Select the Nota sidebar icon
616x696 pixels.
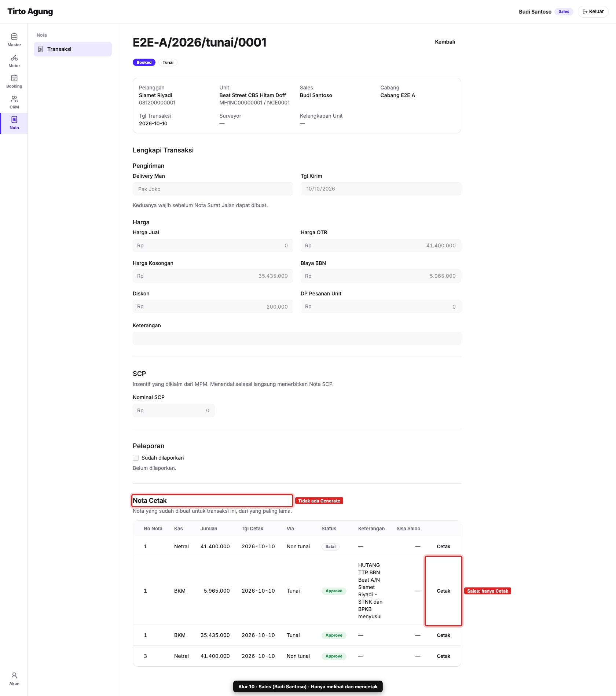coord(14,123)
